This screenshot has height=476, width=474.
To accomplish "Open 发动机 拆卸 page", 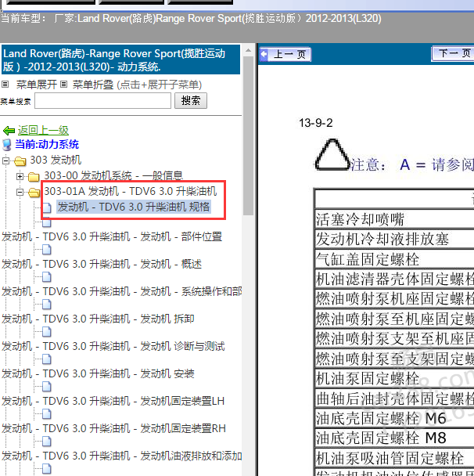I will coord(98,319).
